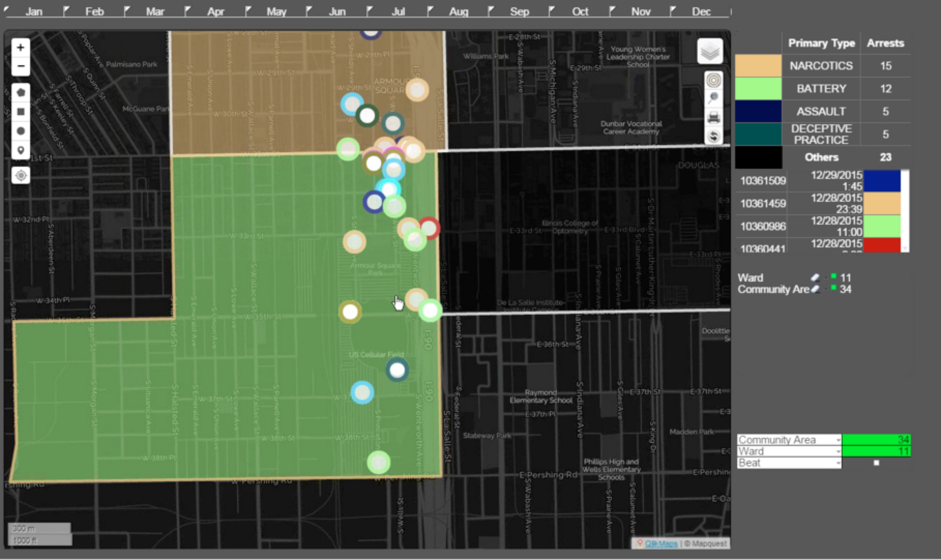Zoom in on the map
This screenshot has width=941, height=560.
tap(20, 48)
